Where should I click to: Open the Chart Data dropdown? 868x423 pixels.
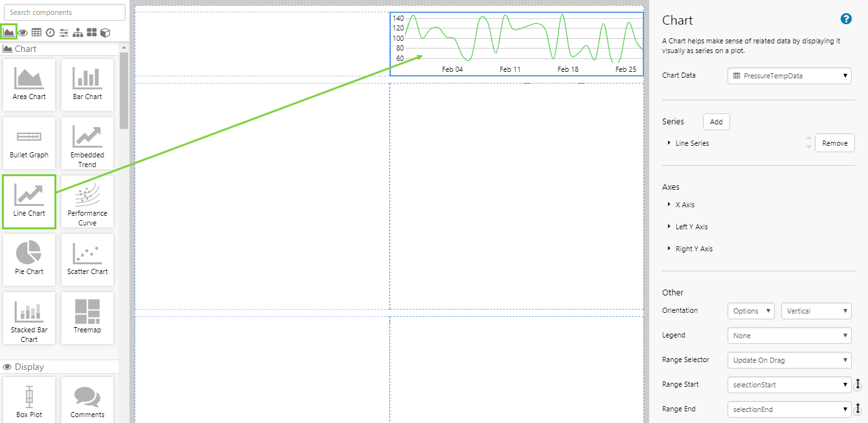(789, 76)
